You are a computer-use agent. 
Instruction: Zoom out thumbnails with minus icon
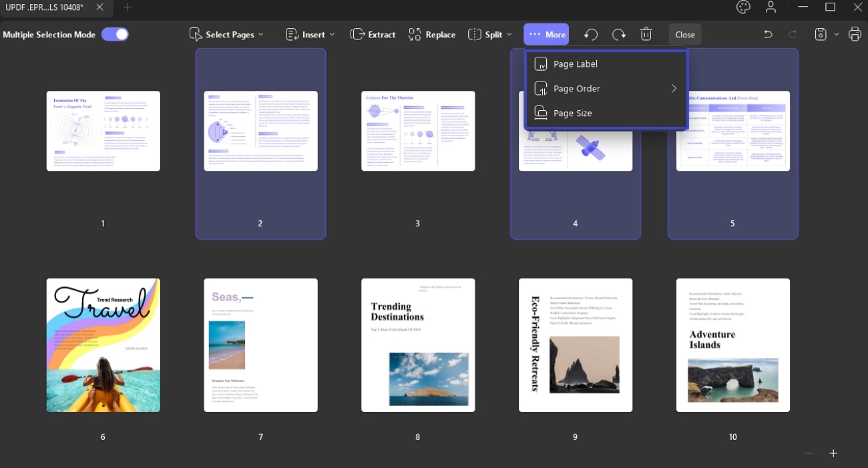click(809, 453)
